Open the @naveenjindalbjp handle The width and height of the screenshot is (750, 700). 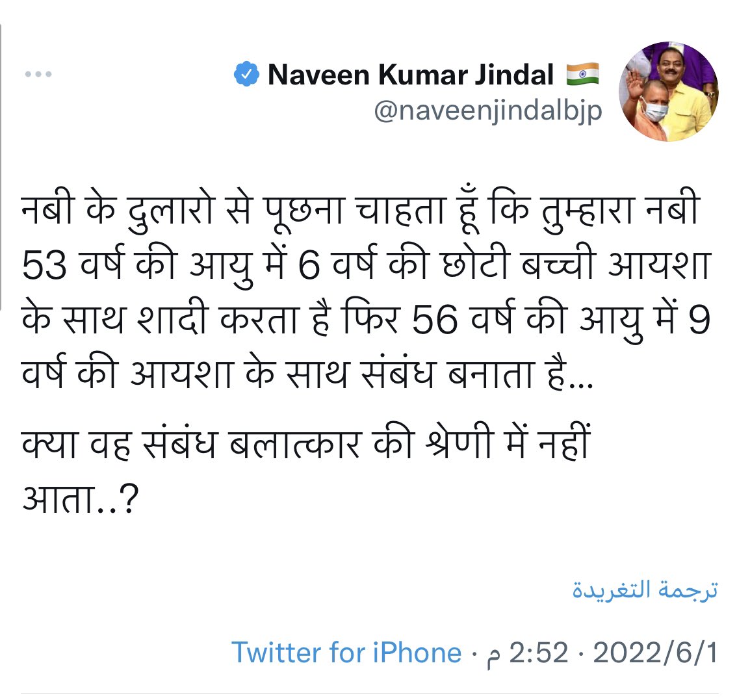488,112
